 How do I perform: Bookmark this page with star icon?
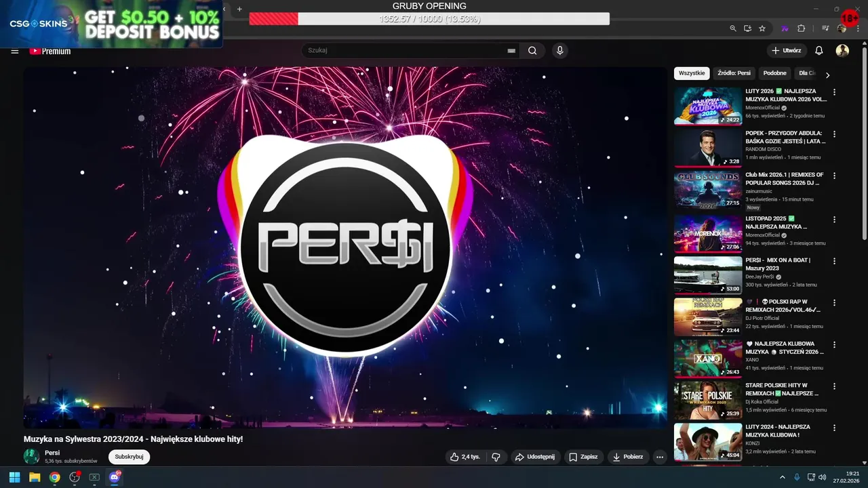click(762, 28)
